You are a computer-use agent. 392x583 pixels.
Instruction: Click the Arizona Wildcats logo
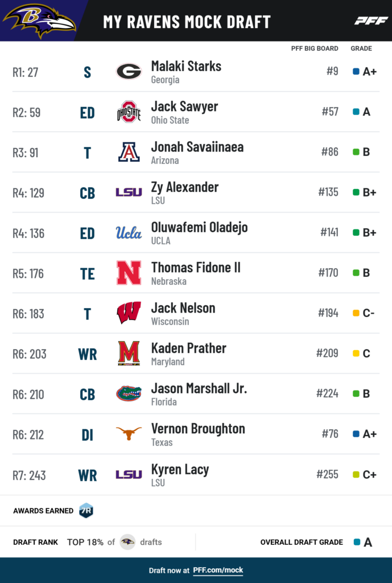point(129,153)
